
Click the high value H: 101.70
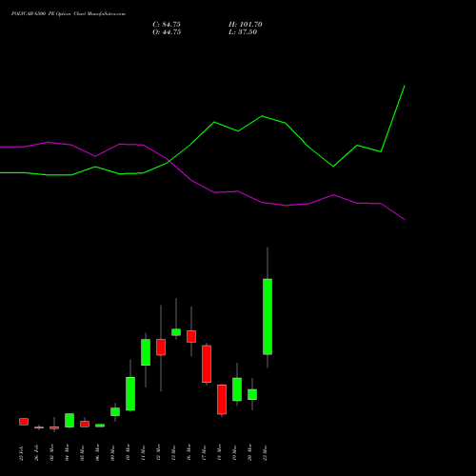click(246, 25)
